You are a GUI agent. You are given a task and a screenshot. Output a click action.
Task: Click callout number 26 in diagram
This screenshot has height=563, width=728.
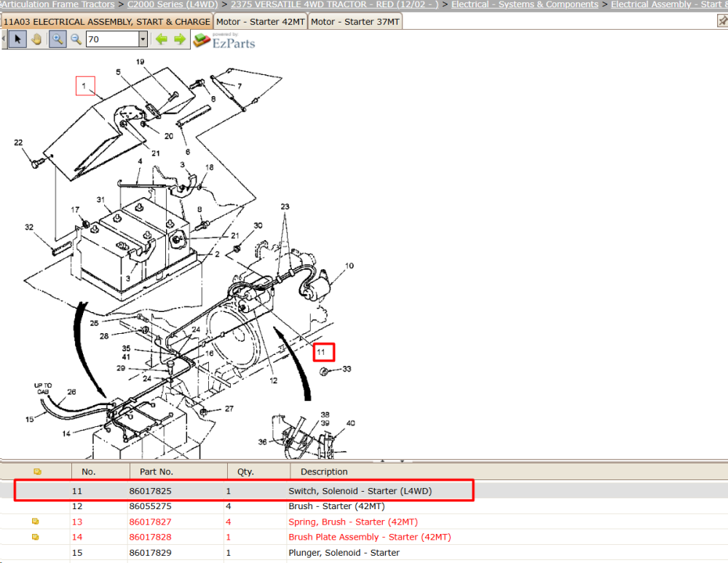point(71,392)
